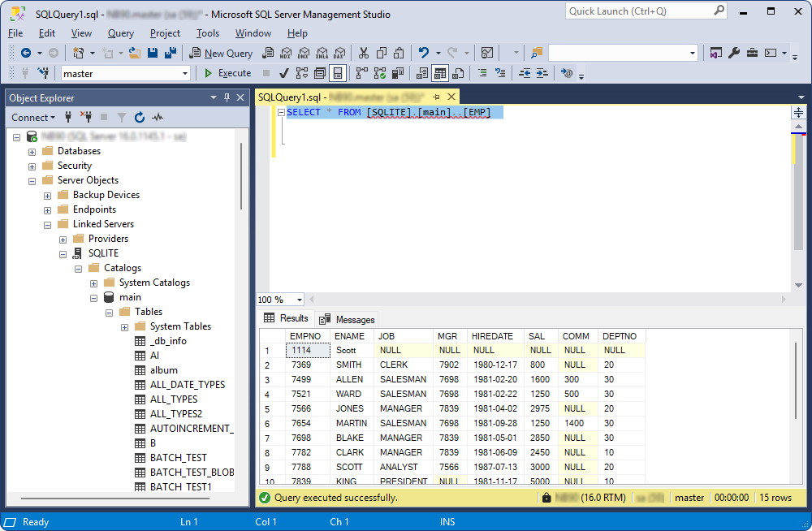This screenshot has width=812, height=531.
Task: Select the album table in Object Explorer
Action: point(163,369)
